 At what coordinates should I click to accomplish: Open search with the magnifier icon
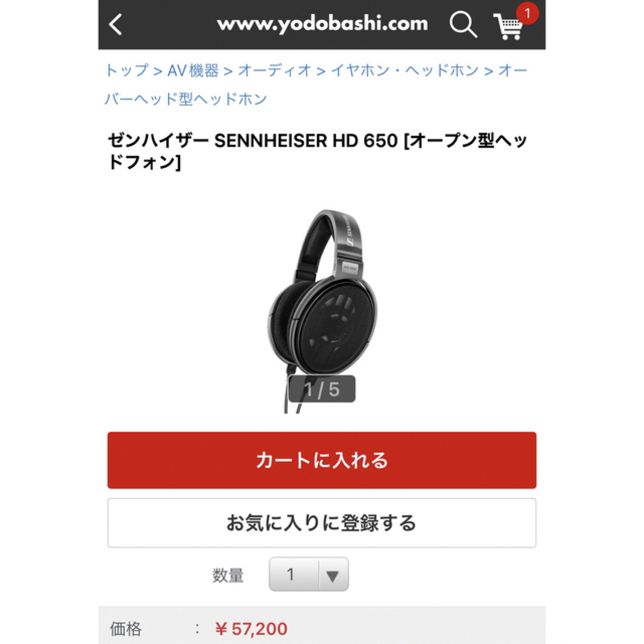coord(463,24)
